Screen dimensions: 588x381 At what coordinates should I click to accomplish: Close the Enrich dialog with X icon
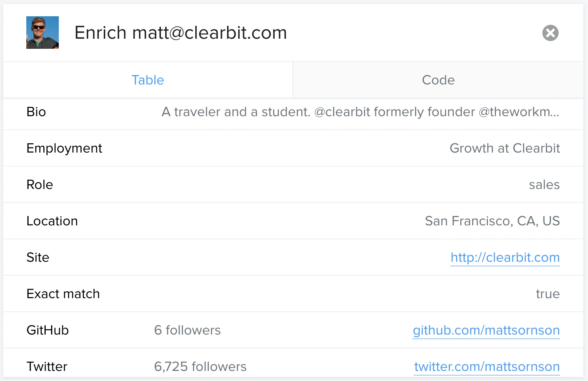(550, 33)
